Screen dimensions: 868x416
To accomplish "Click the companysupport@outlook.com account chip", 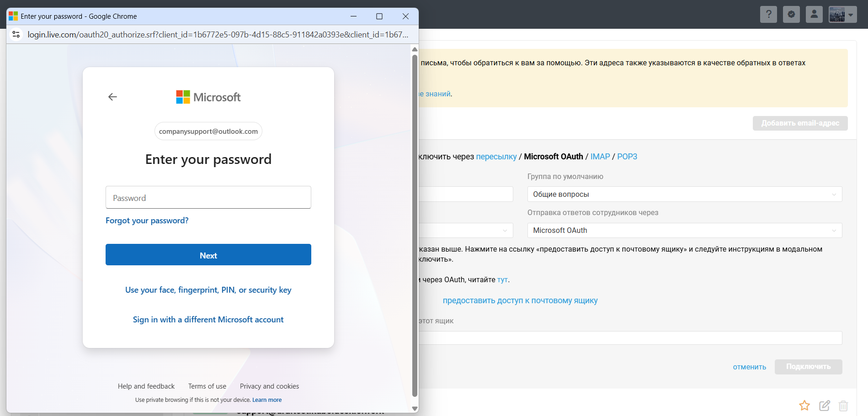I will coord(208,132).
